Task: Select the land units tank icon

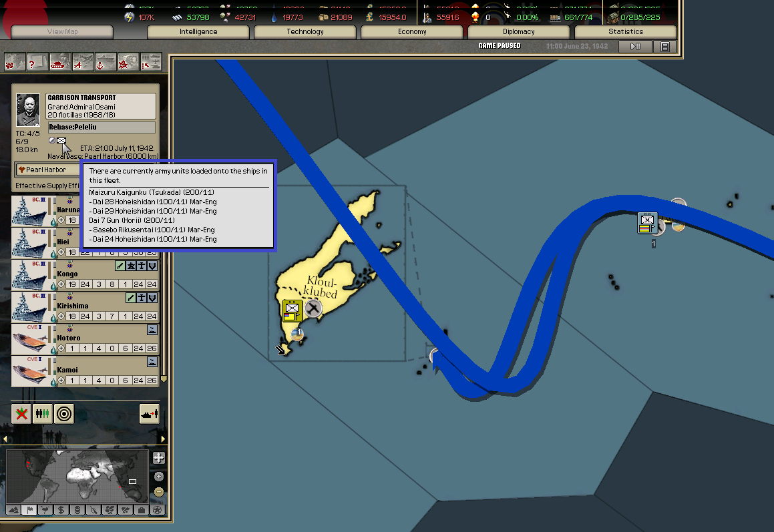Action: pyautogui.click(x=60, y=63)
